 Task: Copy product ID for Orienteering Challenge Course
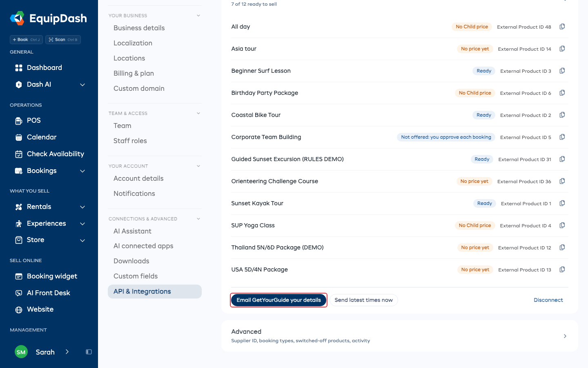pyautogui.click(x=562, y=181)
